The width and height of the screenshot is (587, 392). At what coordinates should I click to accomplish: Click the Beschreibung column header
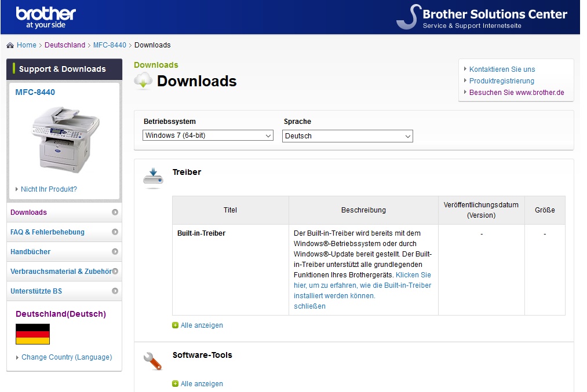[363, 210]
